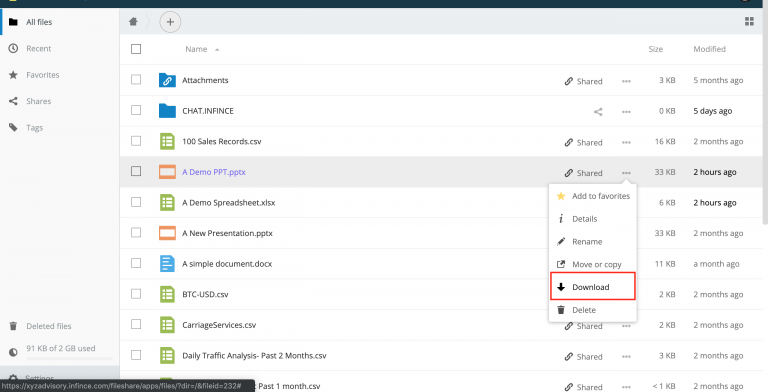This screenshot has height=392, width=768.
Task: Check the 100 Sales Records.csv checkbox
Action: pyautogui.click(x=136, y=141)
